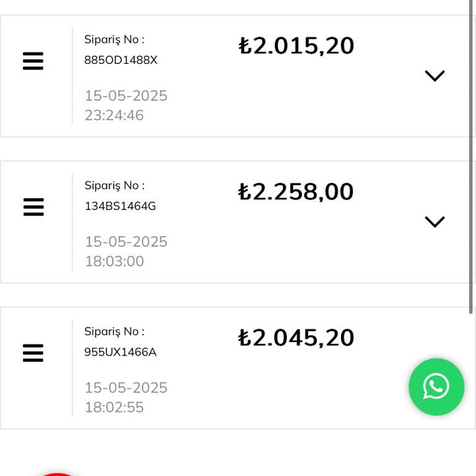476x476 pixels.
Task: Click the 23:24:46 order timestamp
Action: tap(114, 115)
